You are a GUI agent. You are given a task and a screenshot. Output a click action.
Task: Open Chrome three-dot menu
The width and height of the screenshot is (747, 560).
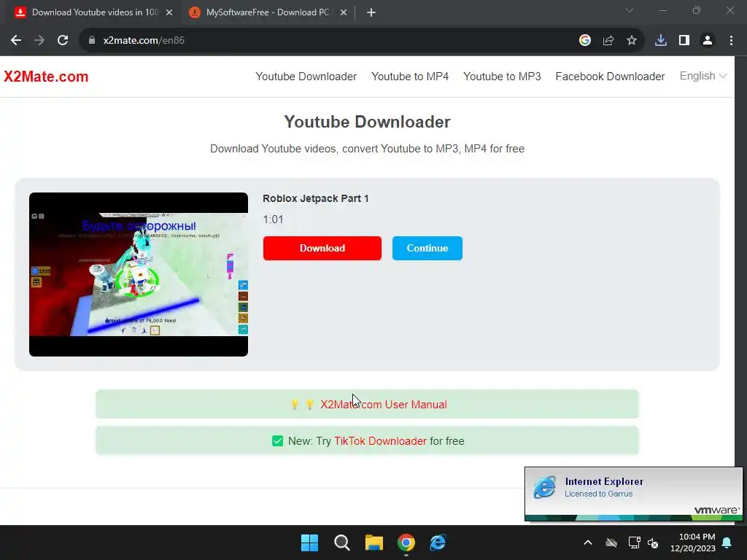[x=731, y=41]
